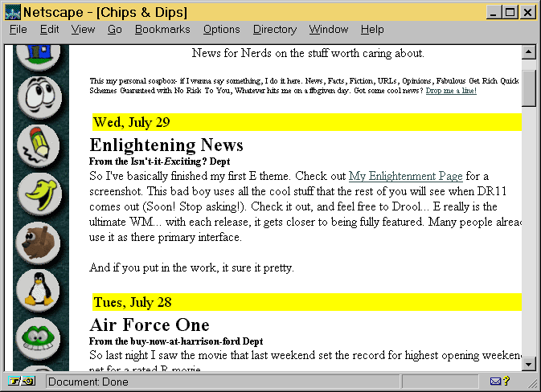Viewport: 541px width, 392px height.
Task: Click the yellow laughing face sidebar icon
Action: point(39,194)
